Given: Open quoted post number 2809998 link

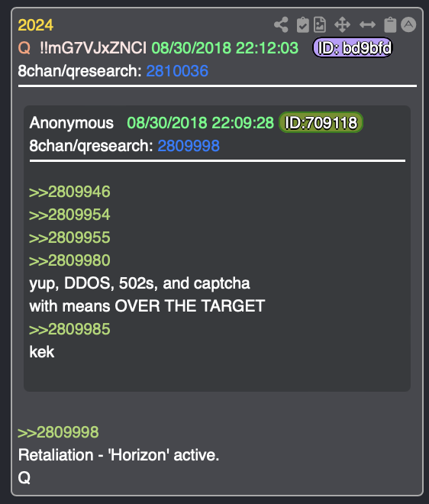Looking at the screenshot, I should tap(189, 146).
